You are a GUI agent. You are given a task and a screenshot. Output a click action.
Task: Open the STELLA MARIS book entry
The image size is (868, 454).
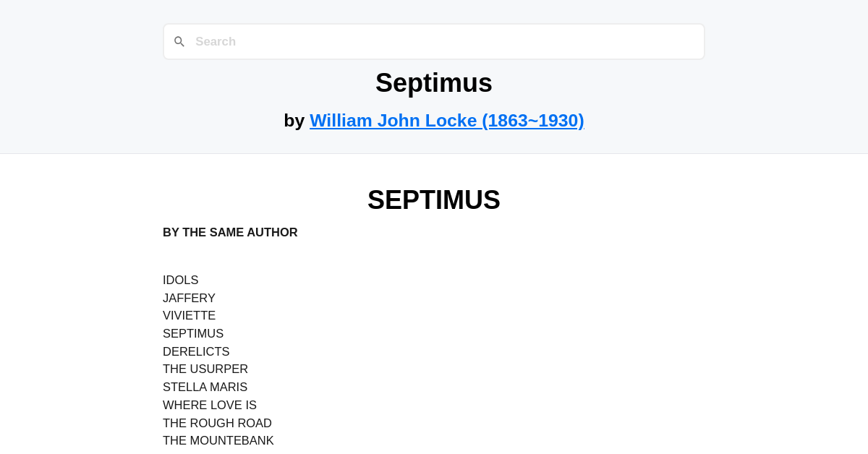[x=205, y=387]
